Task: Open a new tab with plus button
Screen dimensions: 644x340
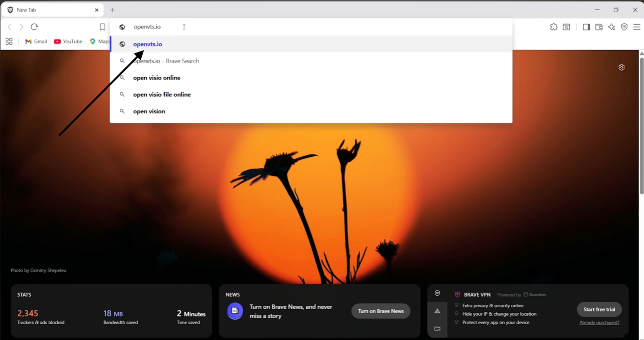Action: tap(112, 10)
